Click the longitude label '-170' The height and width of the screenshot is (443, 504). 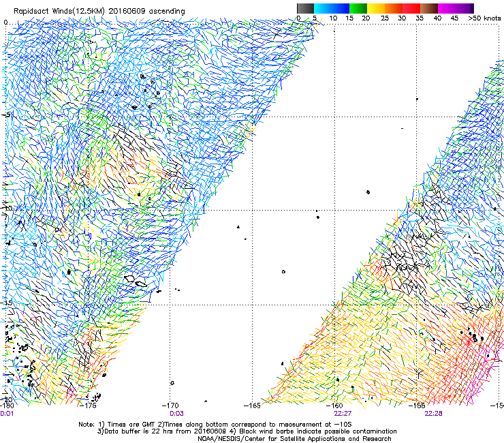(170, 406)
